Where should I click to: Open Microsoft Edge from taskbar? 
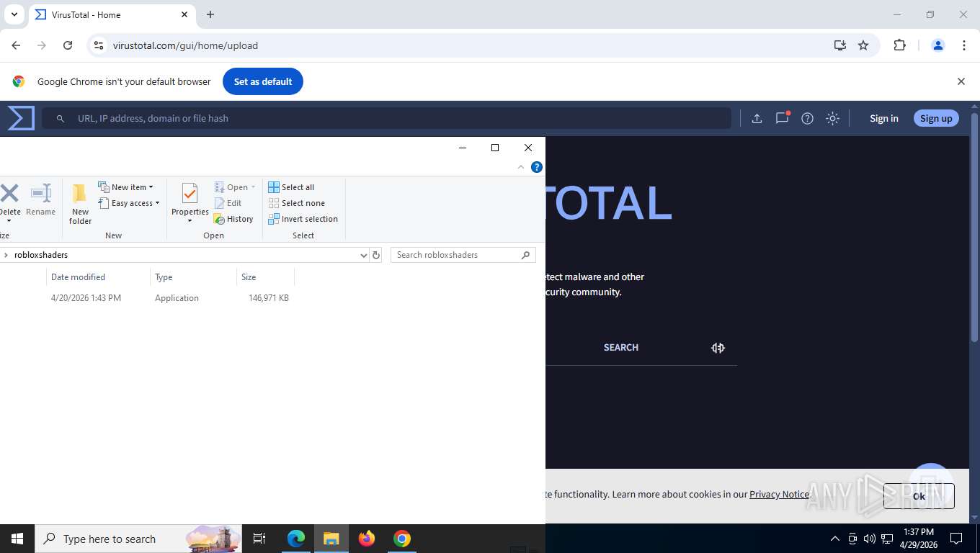295,539
